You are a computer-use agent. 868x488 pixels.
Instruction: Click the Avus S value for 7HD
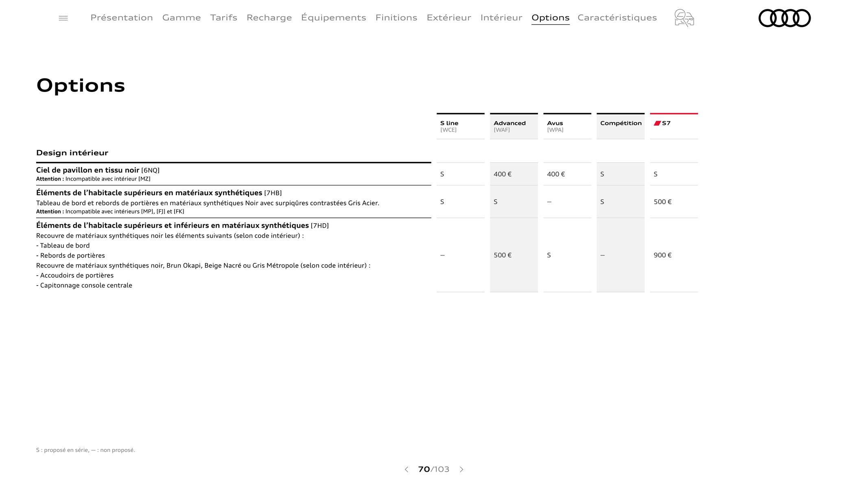tap(549, 255)
